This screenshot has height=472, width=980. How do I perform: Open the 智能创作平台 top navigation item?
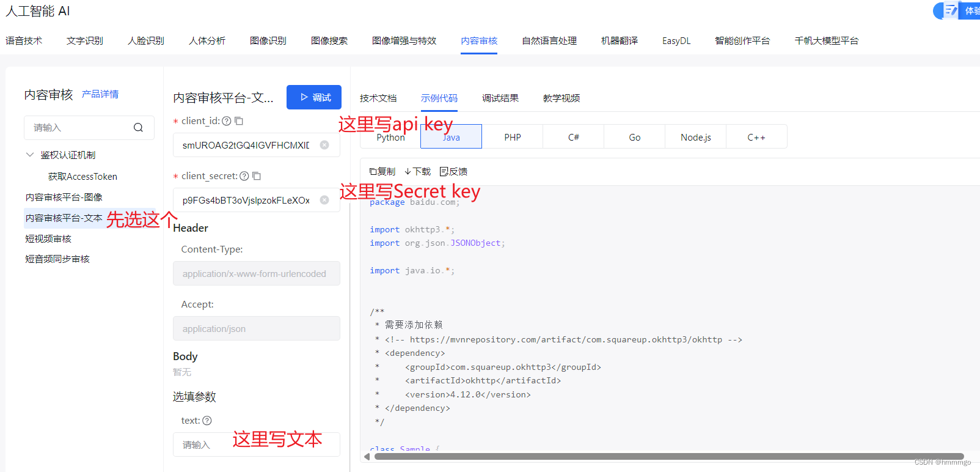[742, 41]
